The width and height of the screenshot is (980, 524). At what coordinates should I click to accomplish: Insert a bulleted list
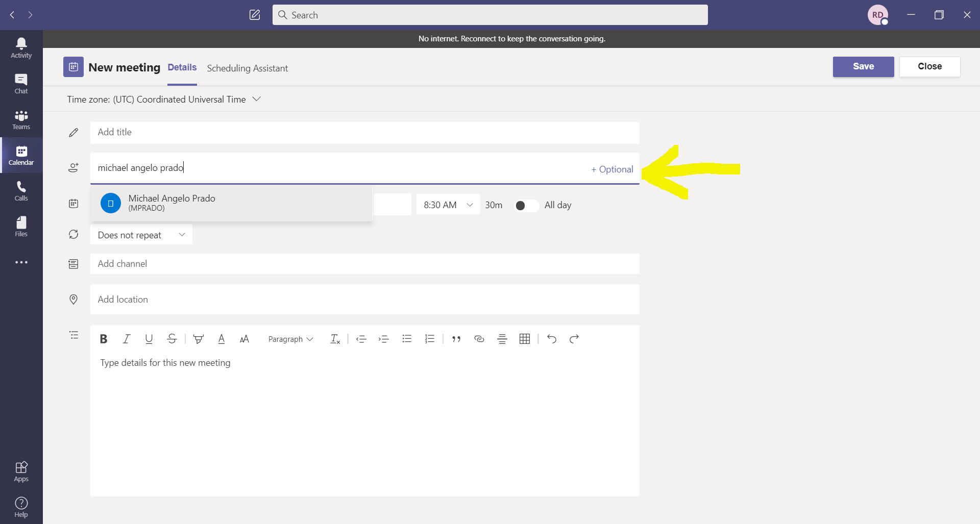[407, 339]
